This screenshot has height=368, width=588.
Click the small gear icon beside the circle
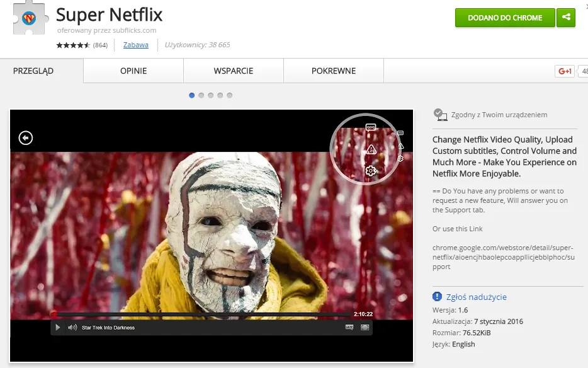(400, 158)
